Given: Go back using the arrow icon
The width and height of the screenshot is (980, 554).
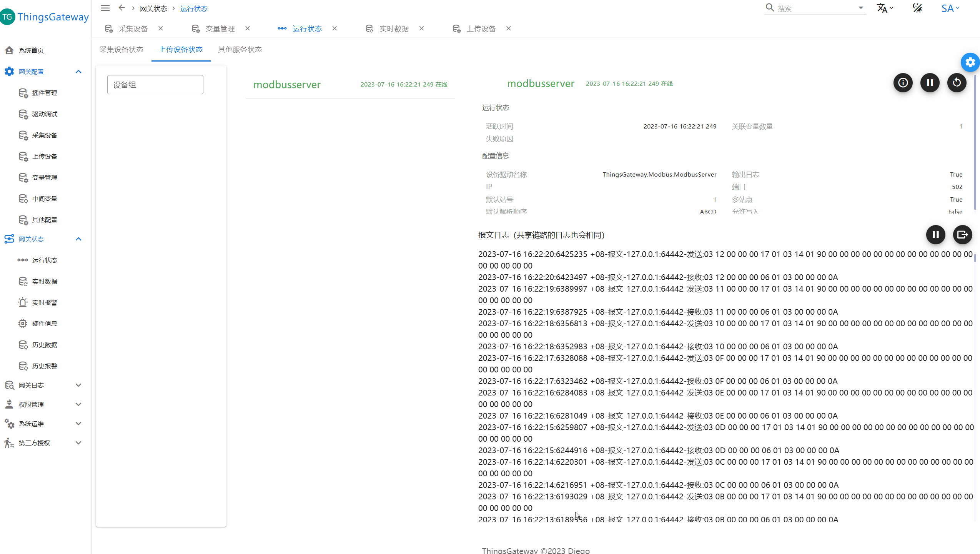Looking at the screenshot, I should [x=122, y=8].
